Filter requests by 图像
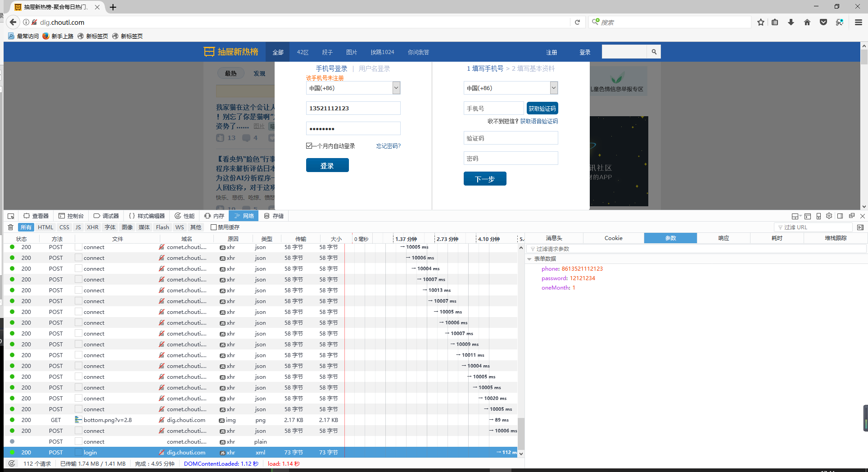The width and height of the screenshot is (868, 472). pos(127,227)
